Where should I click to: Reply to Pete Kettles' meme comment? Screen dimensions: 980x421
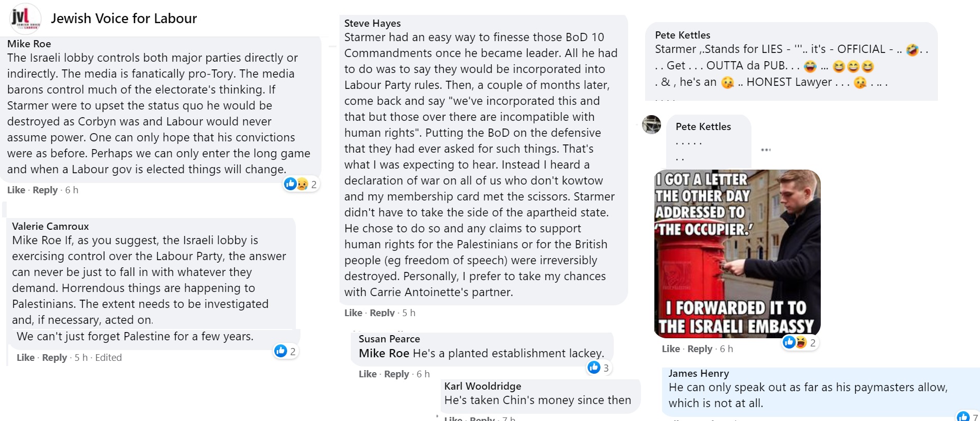pyautogui.click(x=700, y=349)
